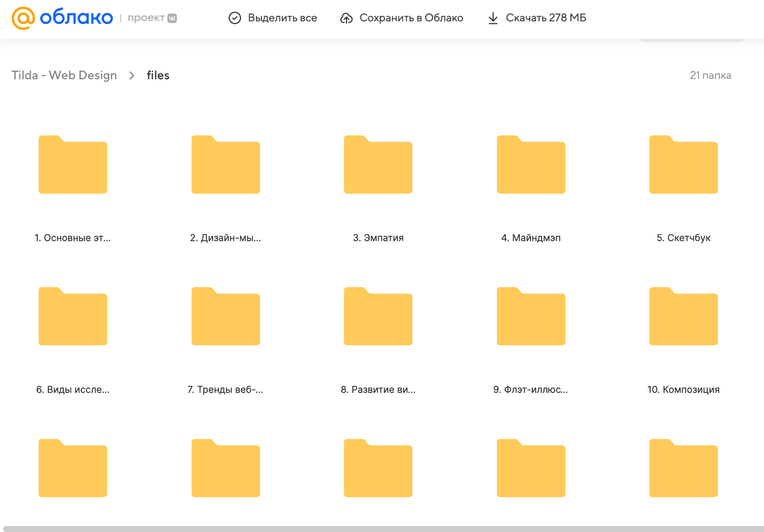
Task: Click the cloud upload icon
Action: point(346,18)
